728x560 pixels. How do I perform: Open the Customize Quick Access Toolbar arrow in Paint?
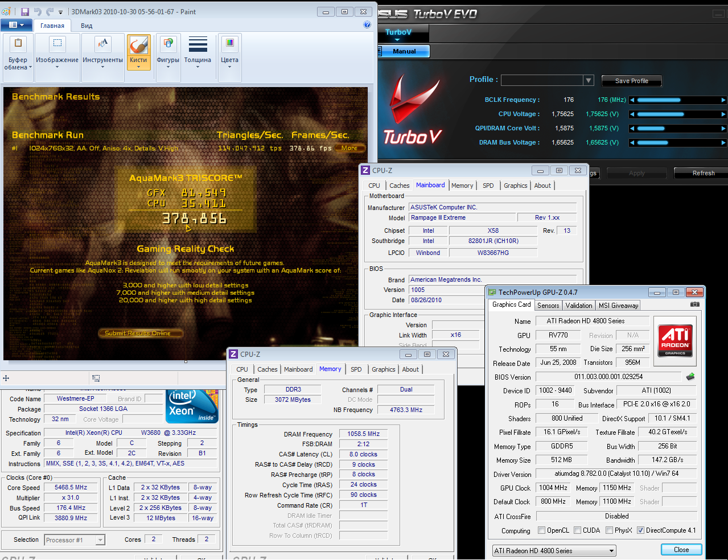pos(60,12)
